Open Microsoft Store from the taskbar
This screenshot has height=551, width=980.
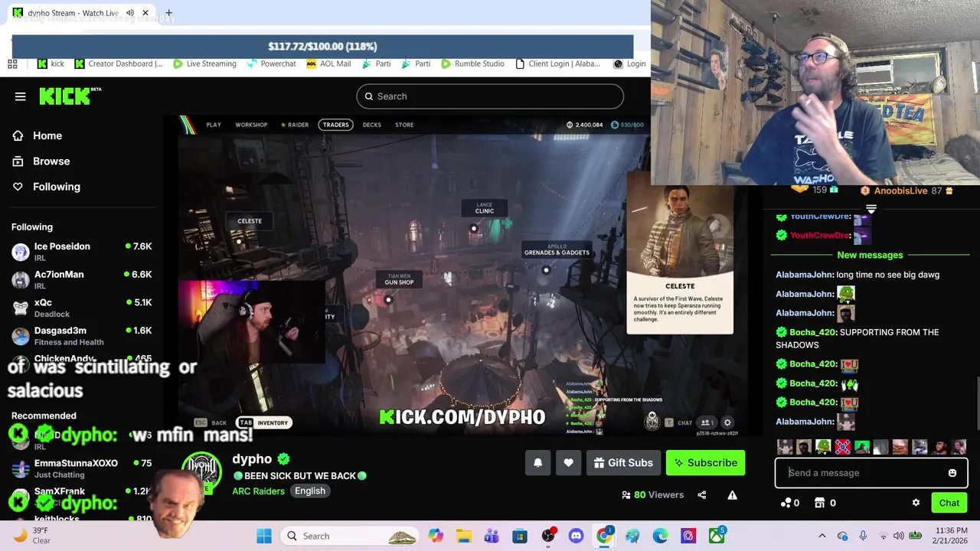(x=520, y=536)
